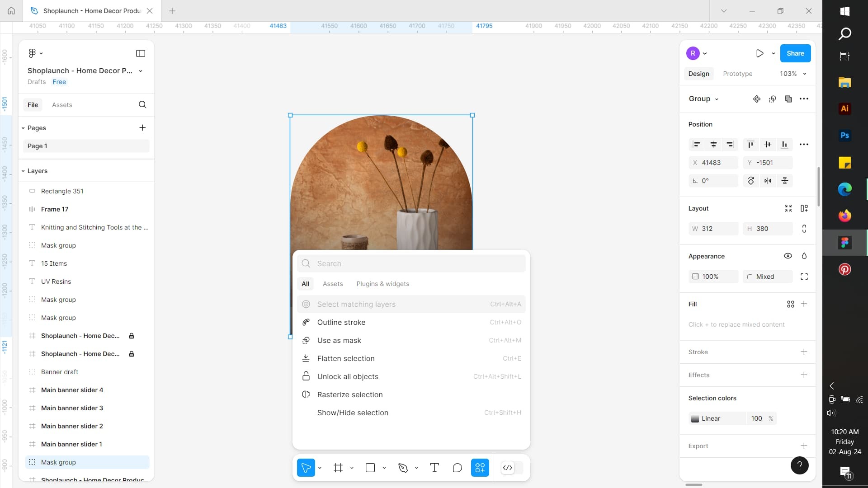The height and width of the screenshot is (488, 868).
Task: Align selection right
Action: (730, 145)
